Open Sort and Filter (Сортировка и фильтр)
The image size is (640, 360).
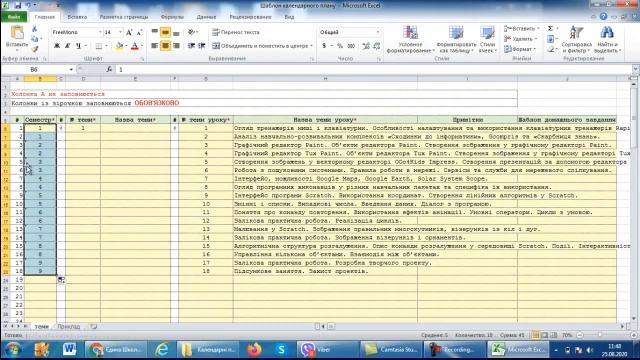tap(576, 39)
